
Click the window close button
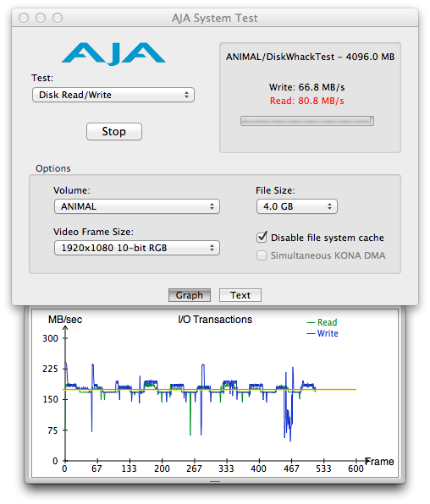[24, 18]
